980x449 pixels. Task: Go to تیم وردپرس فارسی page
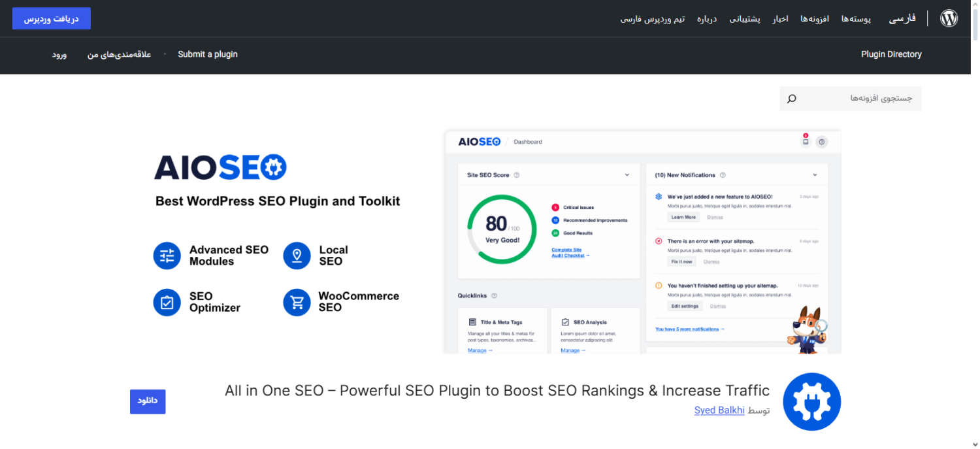coord(652,19)
